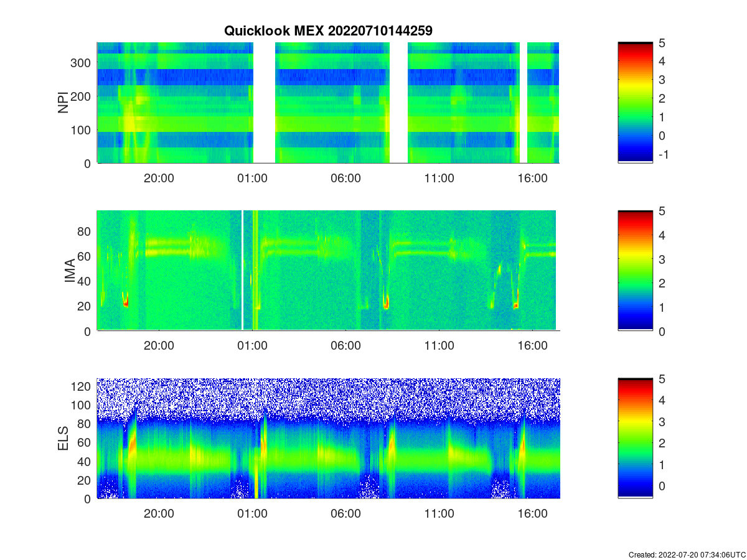747x560 pixels.
Task: Click inside the NPI spectrogram panel
Action: click(x=328, y=103)
